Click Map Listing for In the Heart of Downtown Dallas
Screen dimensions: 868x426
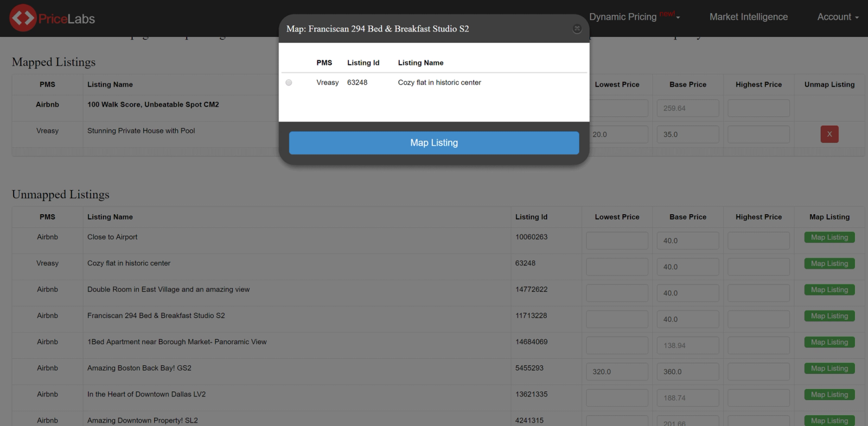click(x=829, y=395)
